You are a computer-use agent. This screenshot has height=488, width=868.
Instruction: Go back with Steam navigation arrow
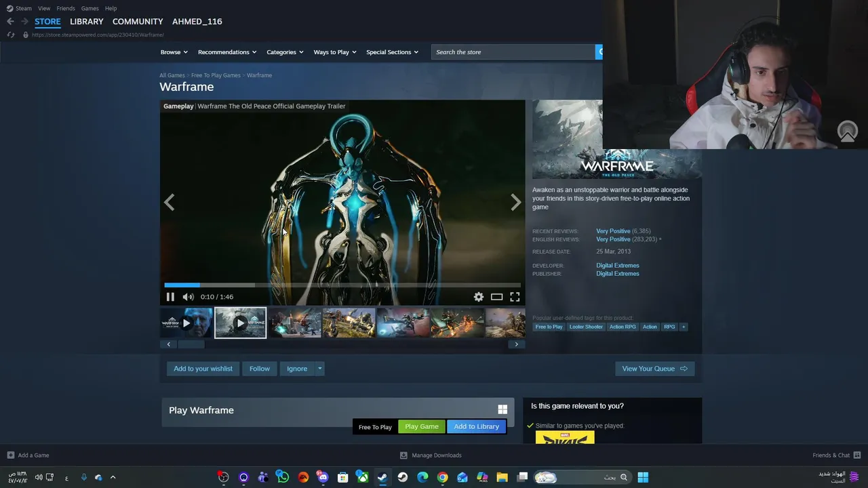click(10, 22)
